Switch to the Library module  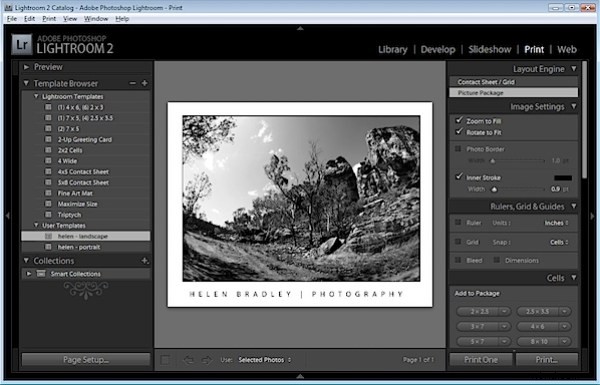[x=393, y=49]
